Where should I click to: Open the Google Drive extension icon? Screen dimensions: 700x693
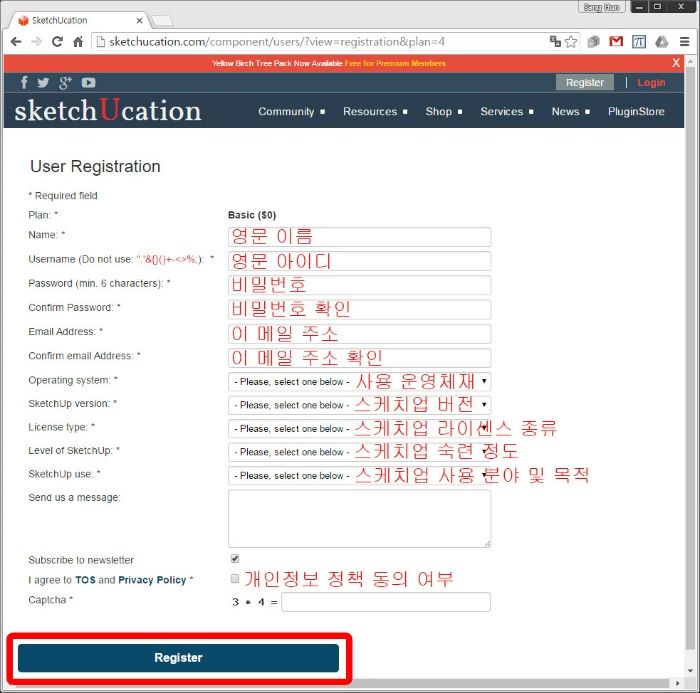[x=662, y=42]
